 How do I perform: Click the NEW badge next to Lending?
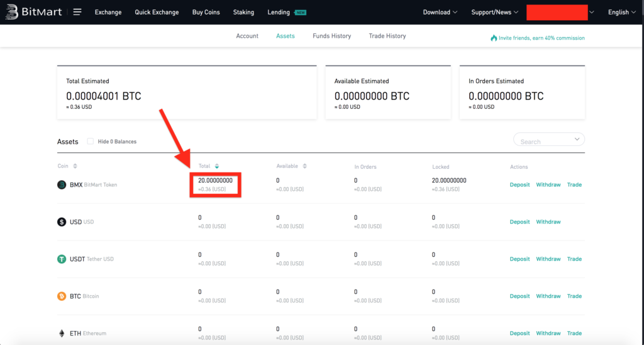click(x=301, y=13)
